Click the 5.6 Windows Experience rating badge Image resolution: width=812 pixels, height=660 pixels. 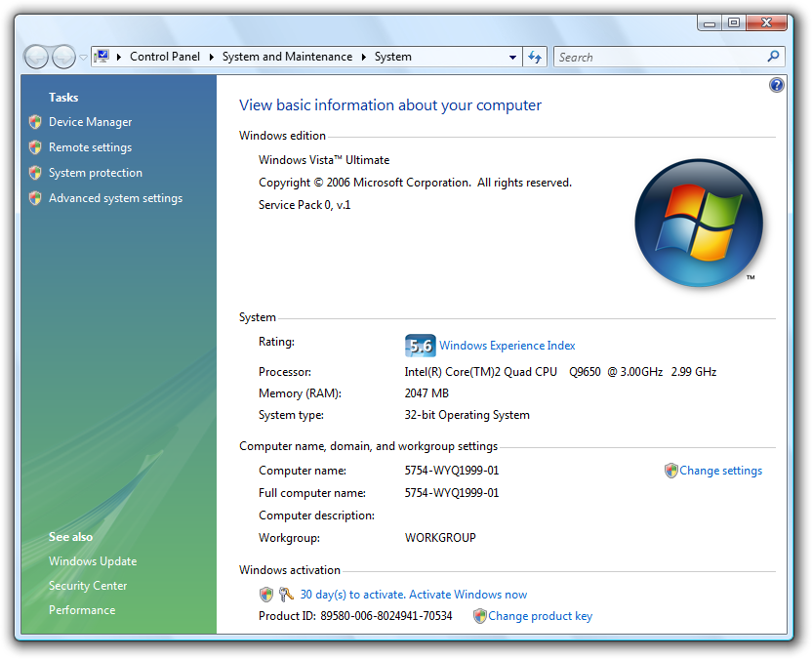point(420,346)
